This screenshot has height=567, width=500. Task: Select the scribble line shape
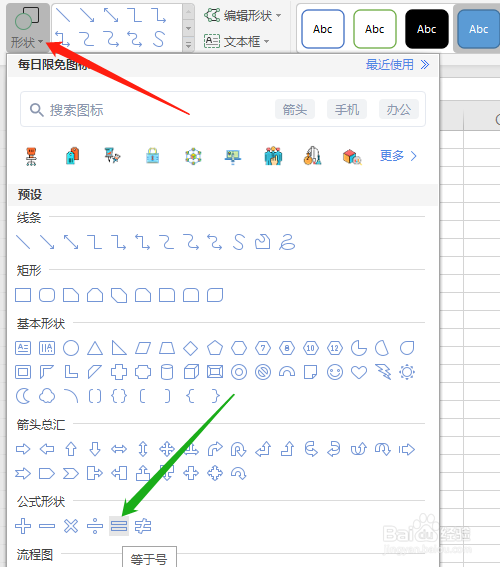click(x=287, y=242)
